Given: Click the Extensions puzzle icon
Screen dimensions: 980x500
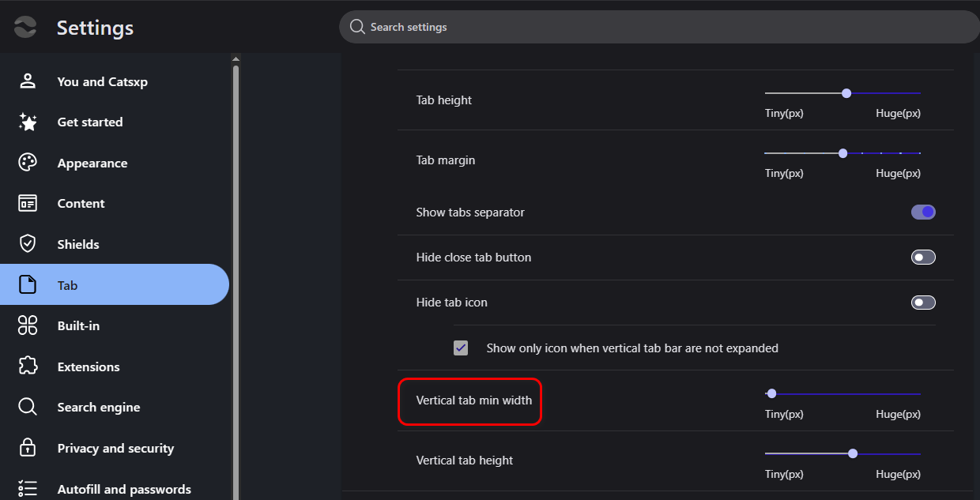Looking at the screenshot, I should point(28,367).
